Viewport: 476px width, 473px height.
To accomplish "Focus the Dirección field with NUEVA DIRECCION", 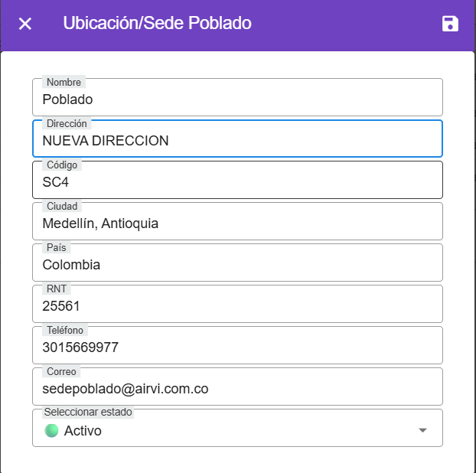I will coord(237,141).
